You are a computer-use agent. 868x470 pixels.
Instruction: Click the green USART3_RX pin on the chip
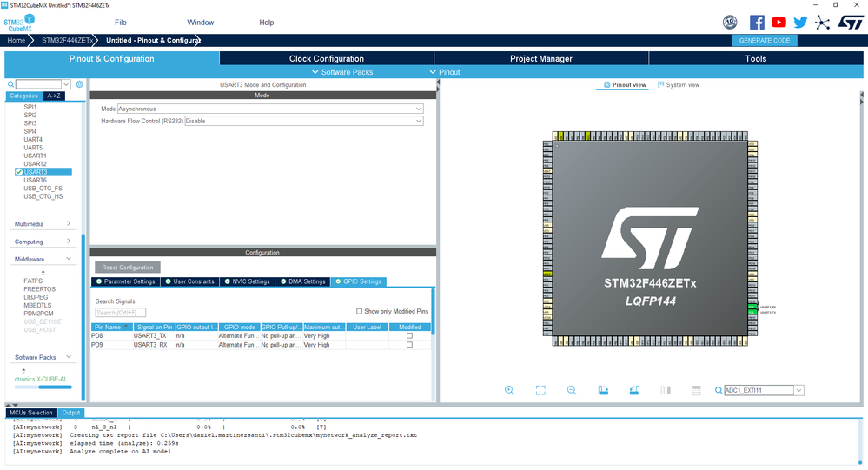point(752,307)
